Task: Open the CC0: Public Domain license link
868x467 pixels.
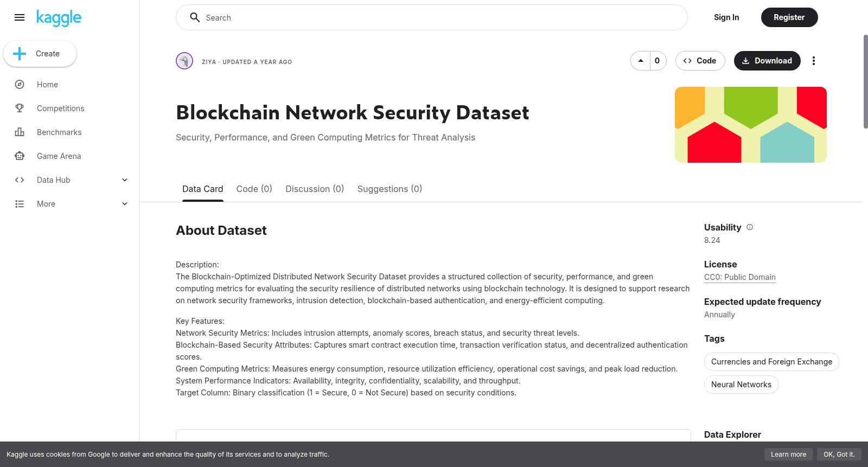Action: (x=739, y=277)
